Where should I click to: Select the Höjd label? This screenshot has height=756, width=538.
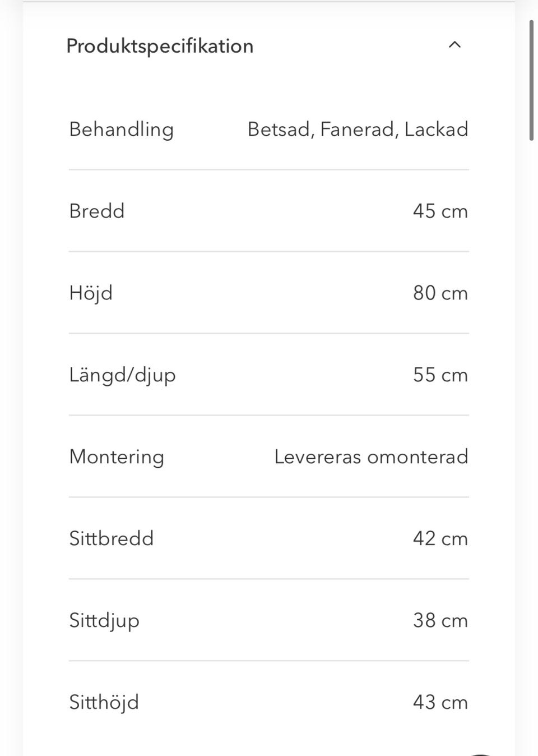click(x=91, y=293)
